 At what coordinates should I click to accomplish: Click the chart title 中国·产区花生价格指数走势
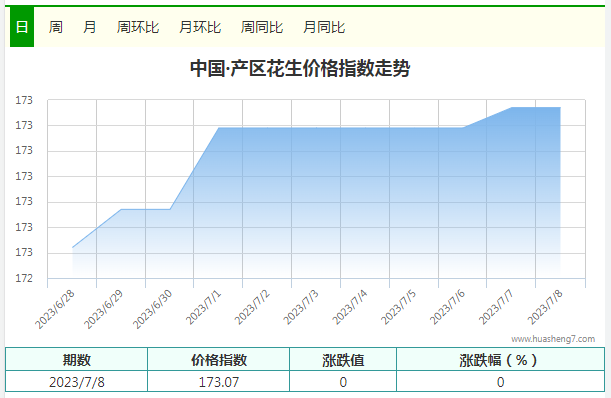pyautogui.click(x=300, y=69)
